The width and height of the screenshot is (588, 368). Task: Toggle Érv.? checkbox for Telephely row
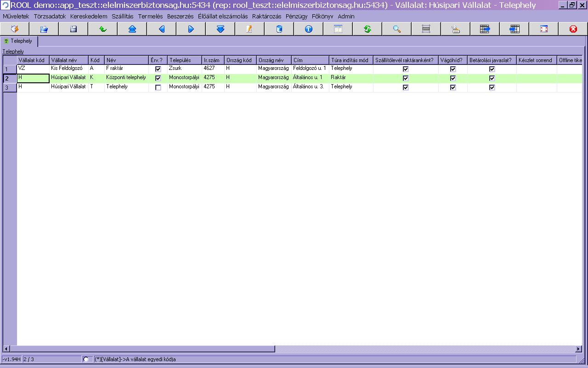tap(158, 87)
